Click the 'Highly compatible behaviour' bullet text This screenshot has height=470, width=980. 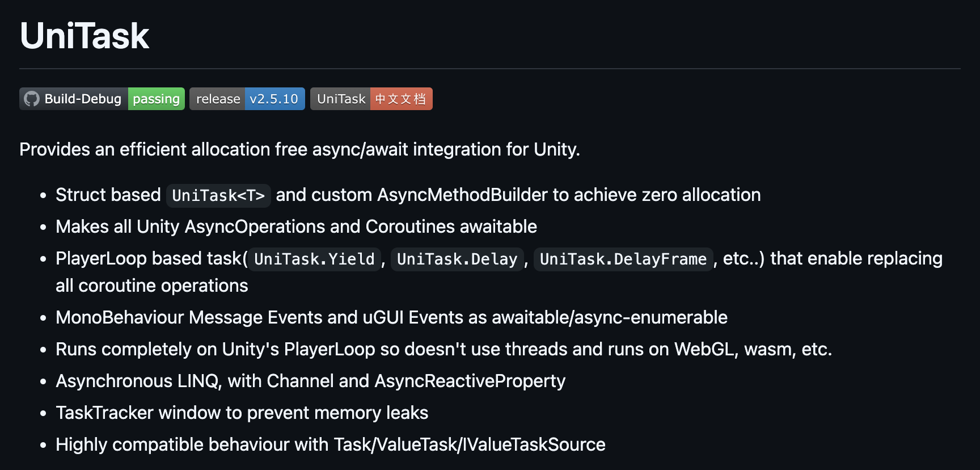pyautogui.click(x=330, y=444)
